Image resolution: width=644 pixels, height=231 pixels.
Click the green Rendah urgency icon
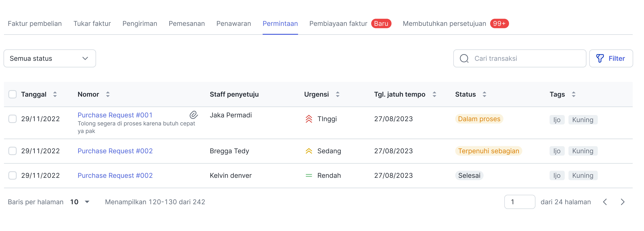[309, 176]
